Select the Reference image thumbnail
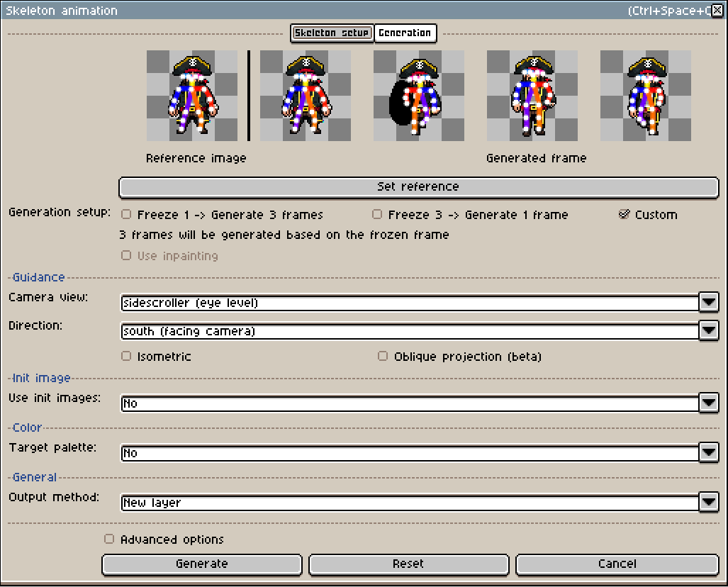 193,96
